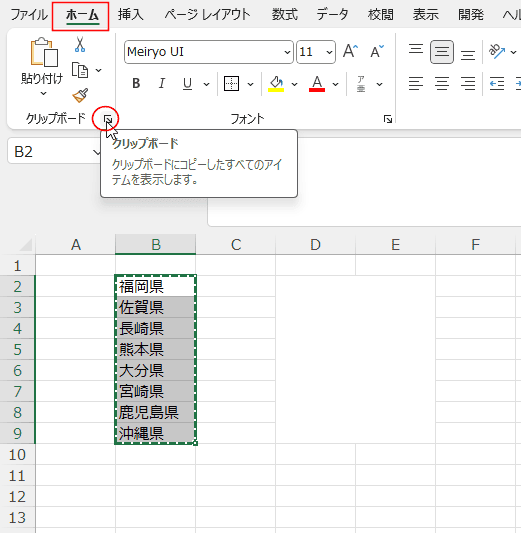Toggle Bold formatting
Image resolution: width=521 pixels, height=533 pixels.
(x=136, y=84)
